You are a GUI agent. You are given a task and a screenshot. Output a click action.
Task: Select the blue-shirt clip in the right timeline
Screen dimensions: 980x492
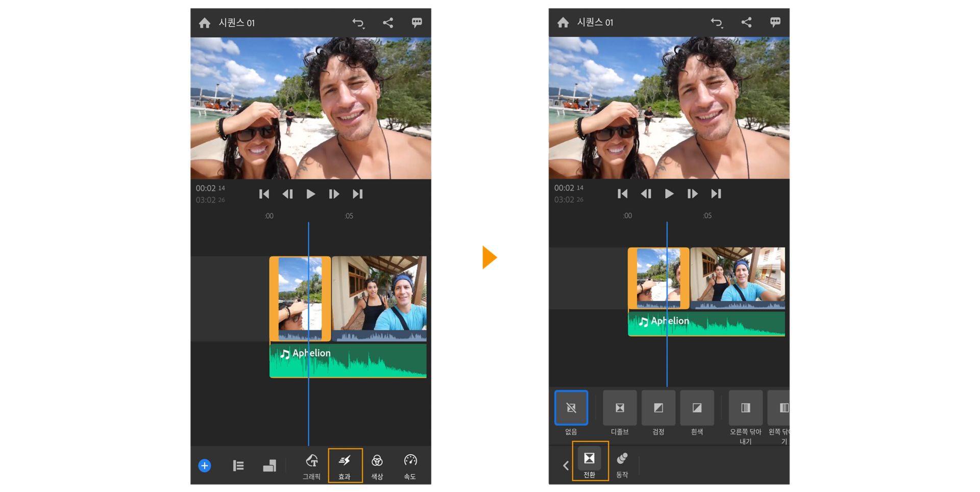tap(738, 278)
